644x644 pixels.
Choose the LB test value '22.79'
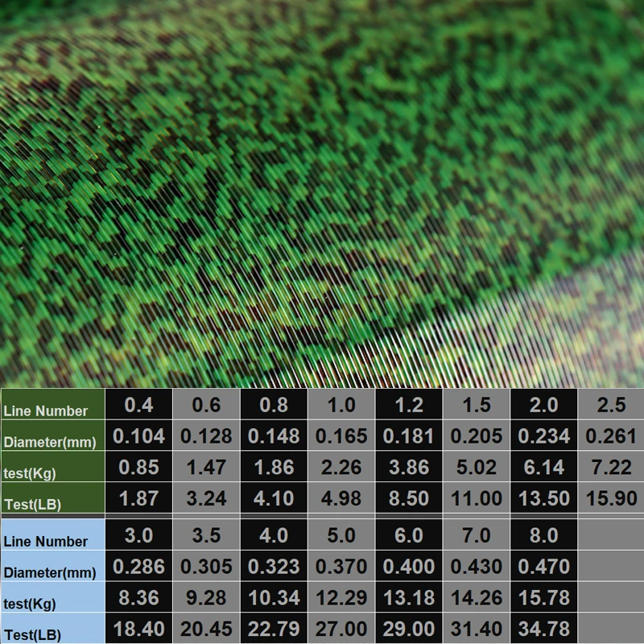pos(274,629)
